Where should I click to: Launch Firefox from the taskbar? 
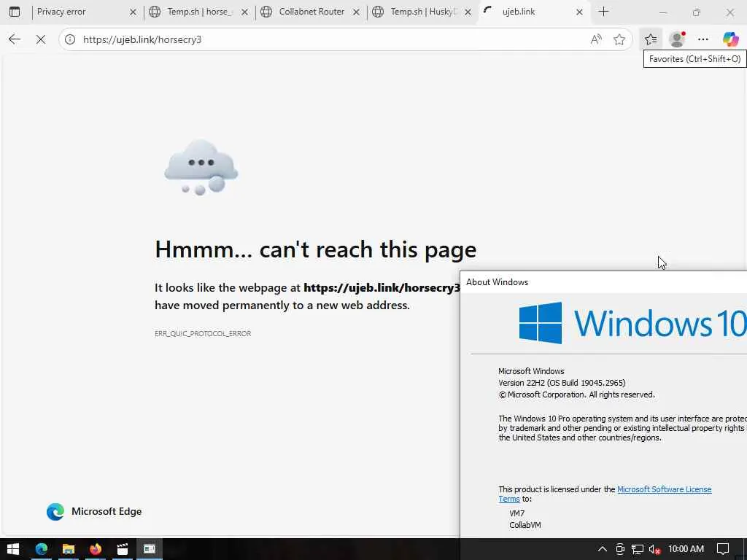coord(96,549)
